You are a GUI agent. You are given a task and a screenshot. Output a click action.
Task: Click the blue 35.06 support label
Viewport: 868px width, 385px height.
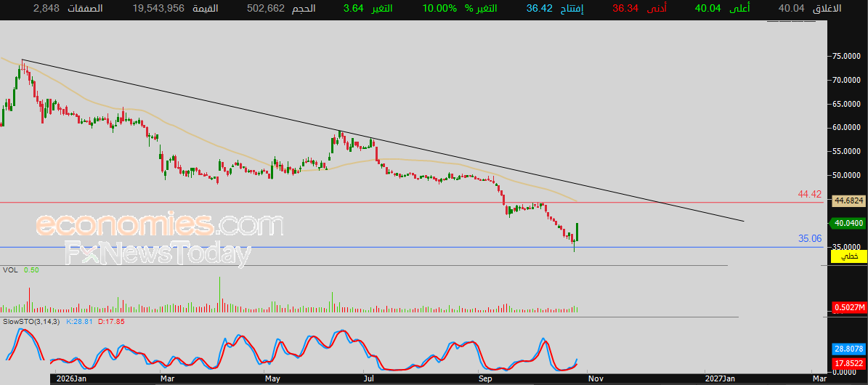click(x=809, y=239)
